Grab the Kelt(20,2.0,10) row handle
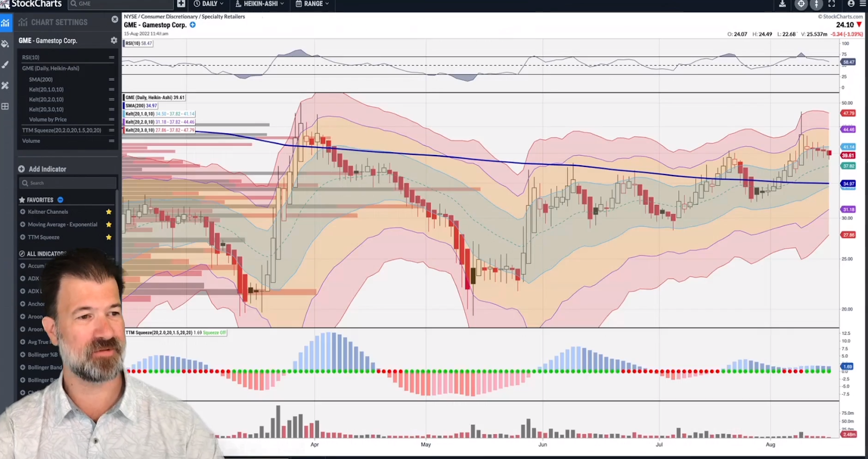 pyautogui.click(x=111, y=100)
